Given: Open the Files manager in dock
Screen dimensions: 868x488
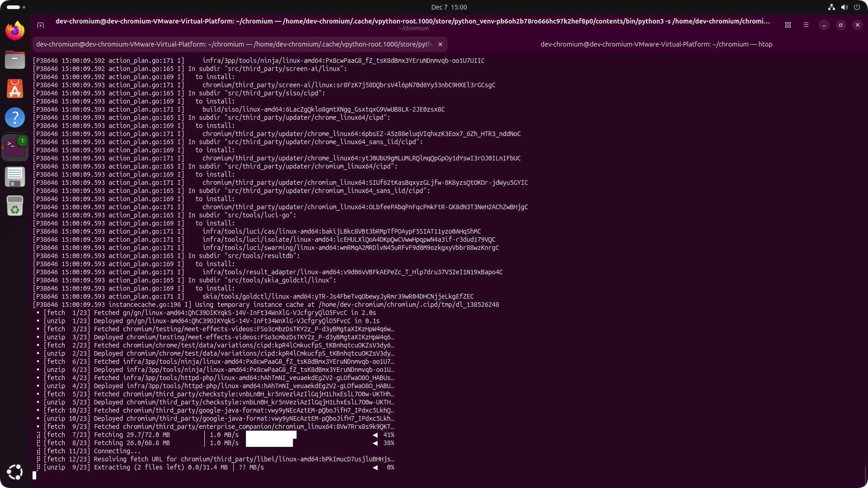Looking at the screenshot, I should pyautogui.click(x=15, y=60).
